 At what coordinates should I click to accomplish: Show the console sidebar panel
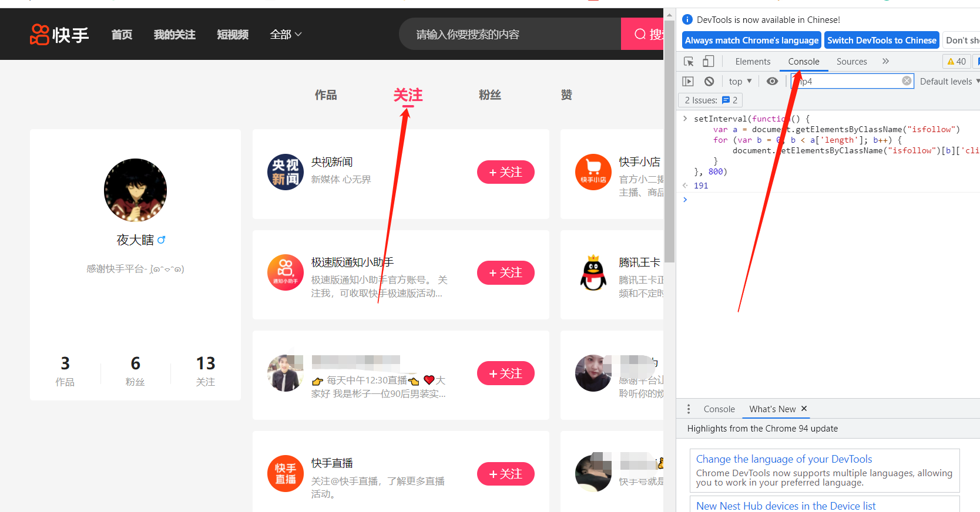[688, 82]
